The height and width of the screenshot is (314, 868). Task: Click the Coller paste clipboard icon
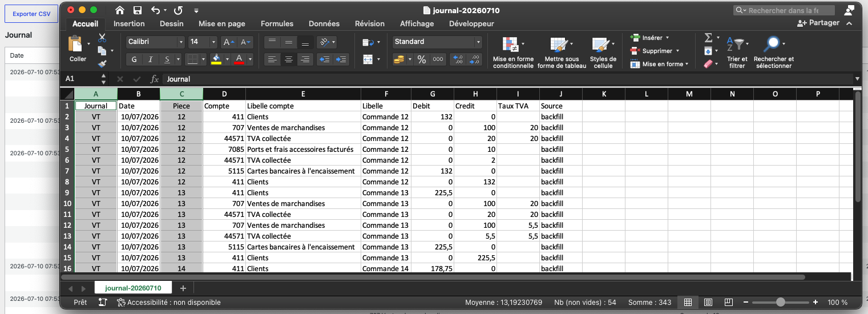pyautogui.click(x=75, y=44)
